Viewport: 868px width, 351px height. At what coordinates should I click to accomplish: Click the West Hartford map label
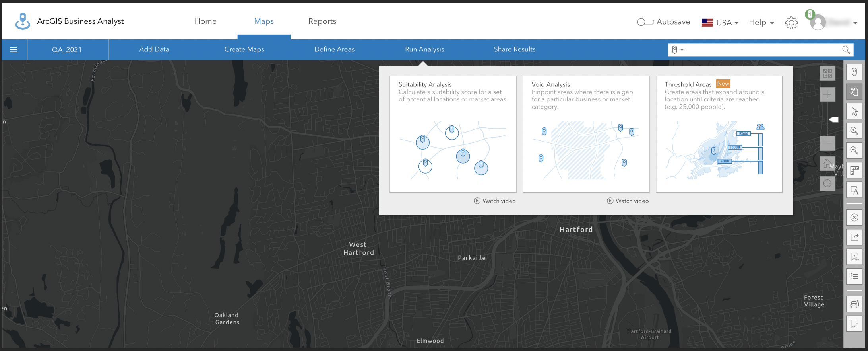pos(358,249)
